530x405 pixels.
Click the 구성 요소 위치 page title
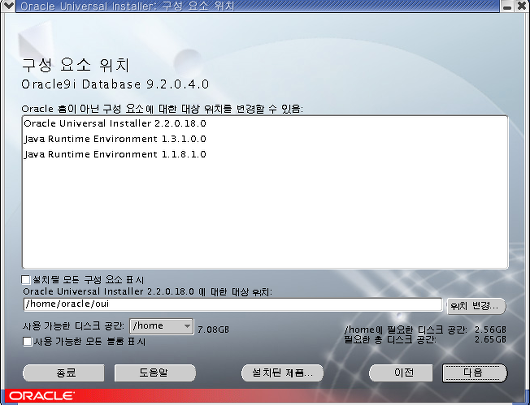coord(76,65)
